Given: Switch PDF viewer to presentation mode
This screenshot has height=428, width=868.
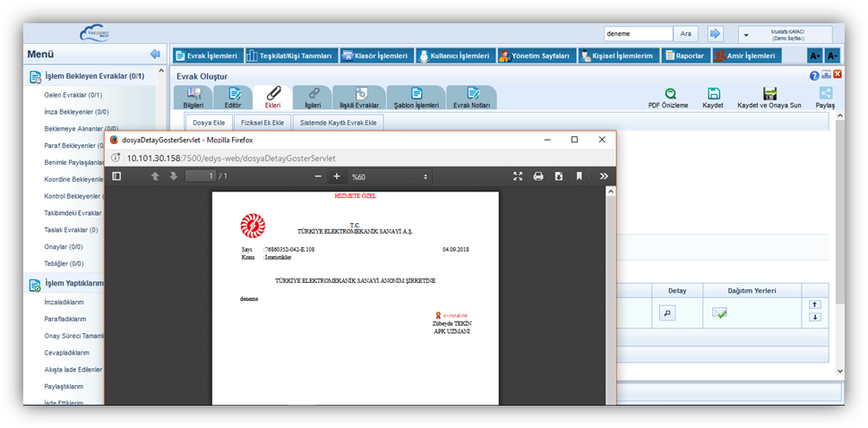Looking at the screenshot, I should tap(518, 176).
